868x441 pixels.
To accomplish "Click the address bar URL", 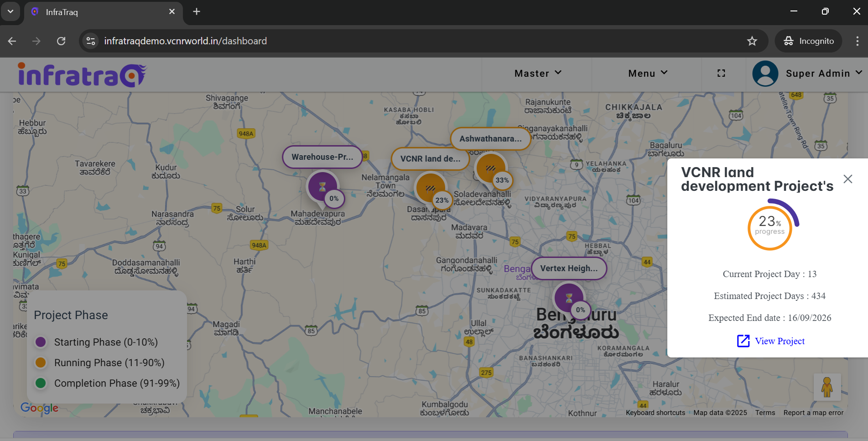I will [x=185, y=41].
